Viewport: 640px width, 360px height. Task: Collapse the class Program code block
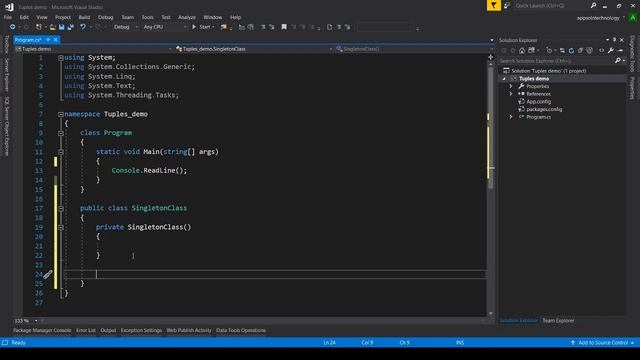point(61,133)
